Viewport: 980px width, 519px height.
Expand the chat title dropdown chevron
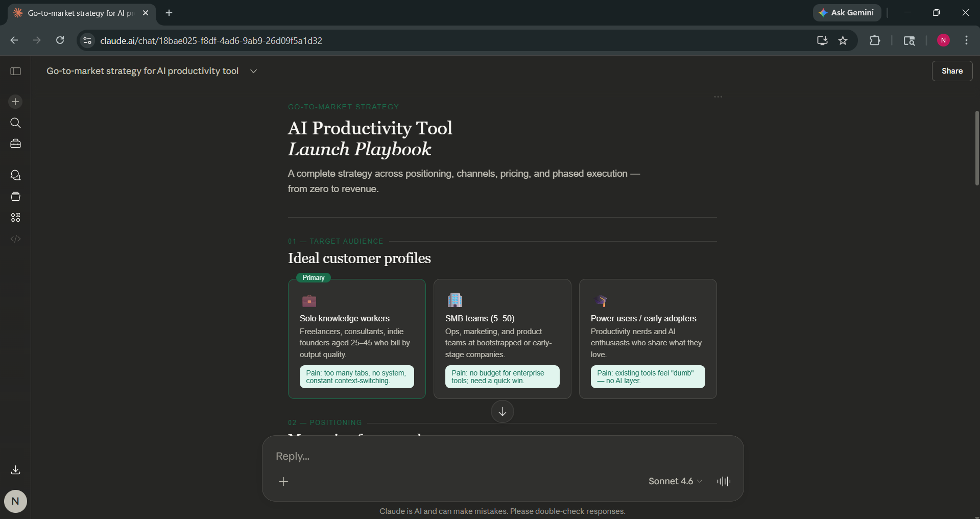(253, 71)
